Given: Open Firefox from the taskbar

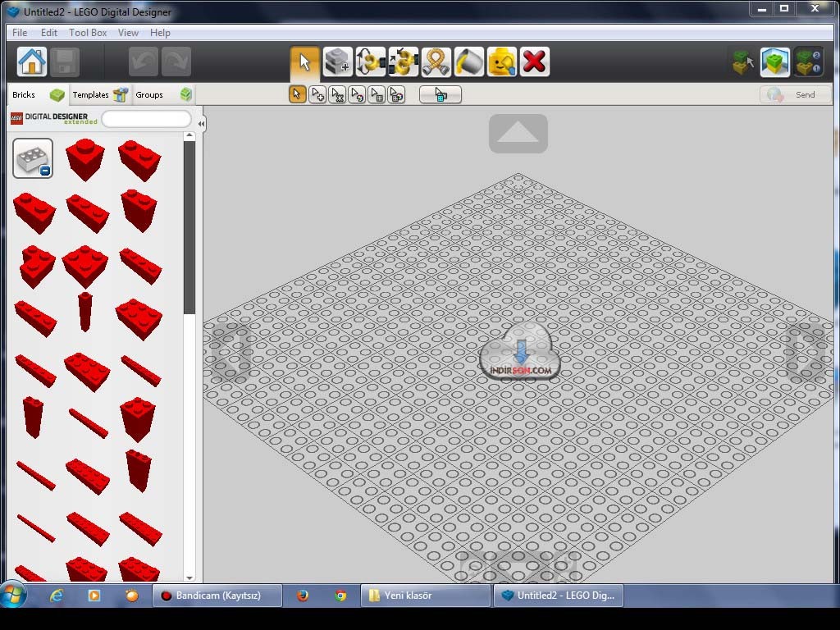Looking at the screenshot, I should coord(303,596).
